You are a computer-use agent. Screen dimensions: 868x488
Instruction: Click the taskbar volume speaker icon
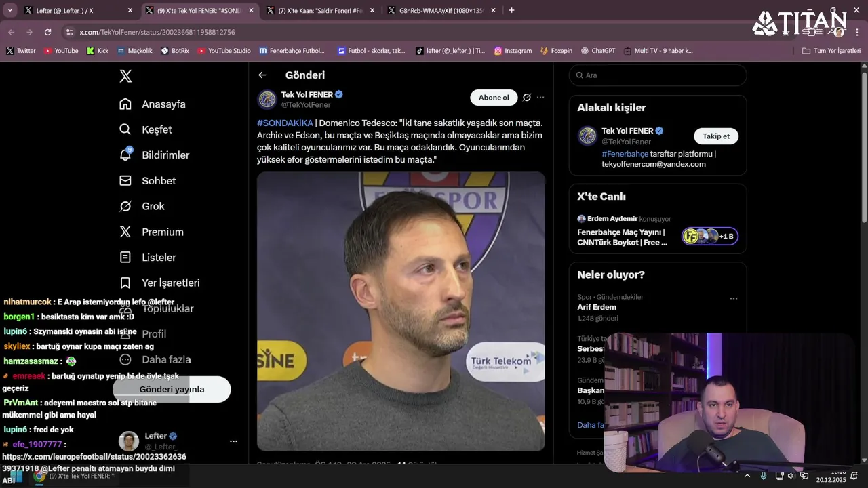click(791, 476)
